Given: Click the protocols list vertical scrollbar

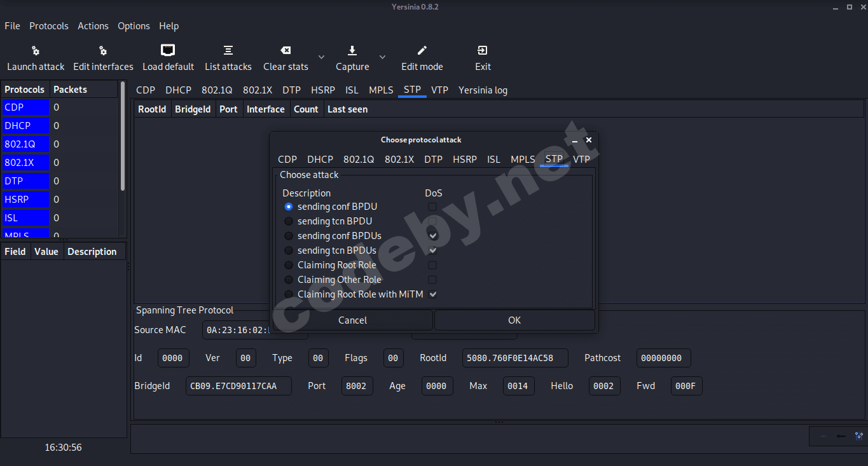Looking at the screenshot, I should click(123, 140).
